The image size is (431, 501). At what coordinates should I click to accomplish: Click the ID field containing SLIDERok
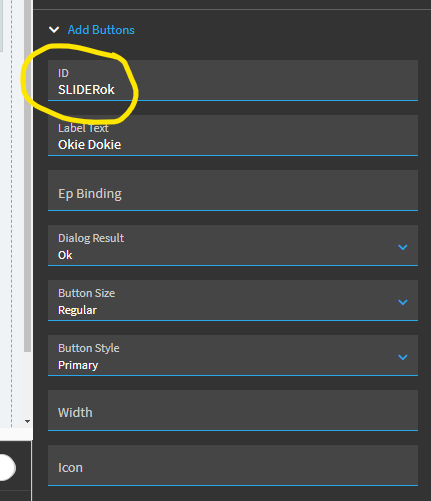(x=233, y=80)
